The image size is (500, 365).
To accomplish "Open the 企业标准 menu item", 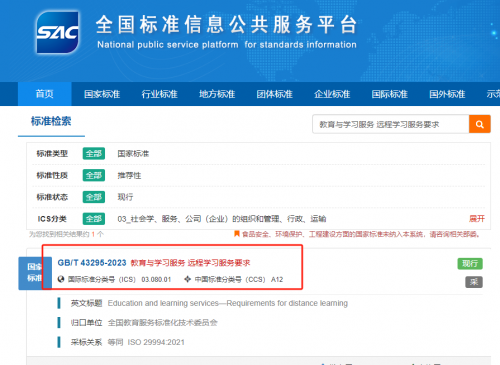I will tap(332, 94).
